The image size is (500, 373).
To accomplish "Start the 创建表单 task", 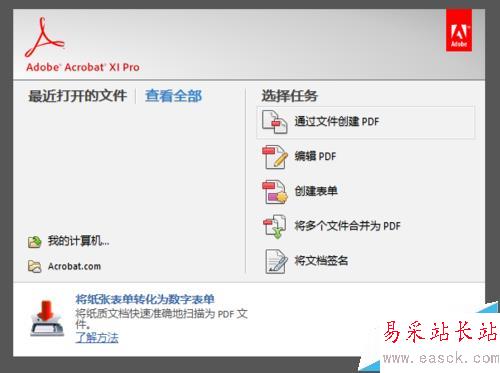I will point(316,191).
